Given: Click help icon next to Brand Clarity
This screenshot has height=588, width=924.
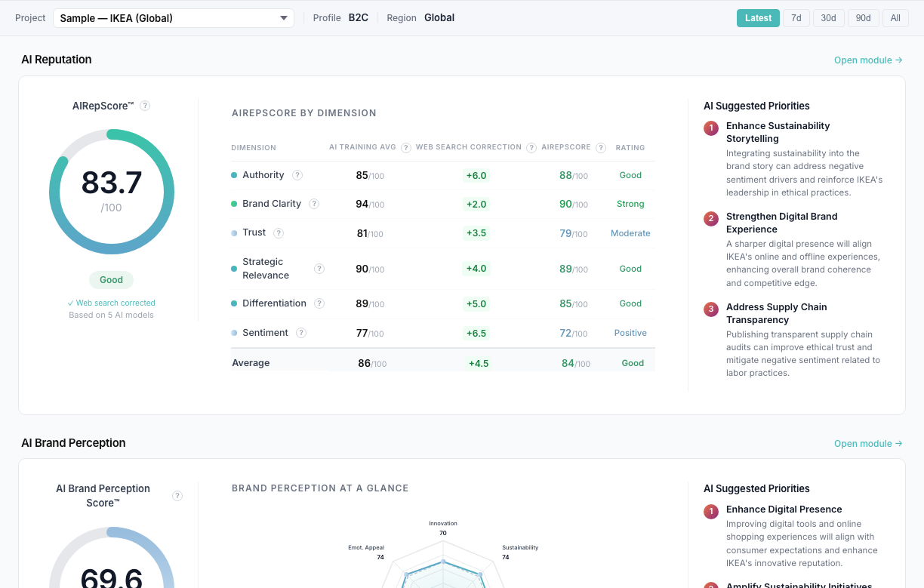Looking at the screenshot, I should [314, 204].
